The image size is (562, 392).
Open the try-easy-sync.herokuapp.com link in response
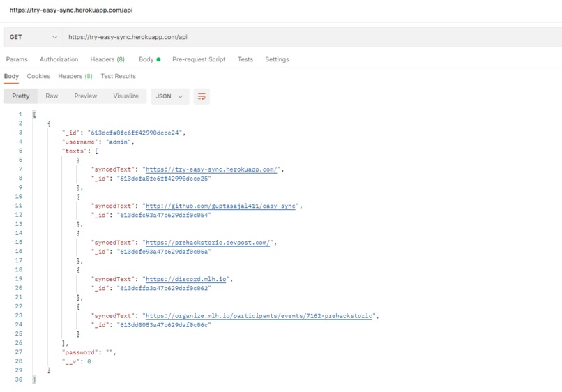[x=211, y=169]
